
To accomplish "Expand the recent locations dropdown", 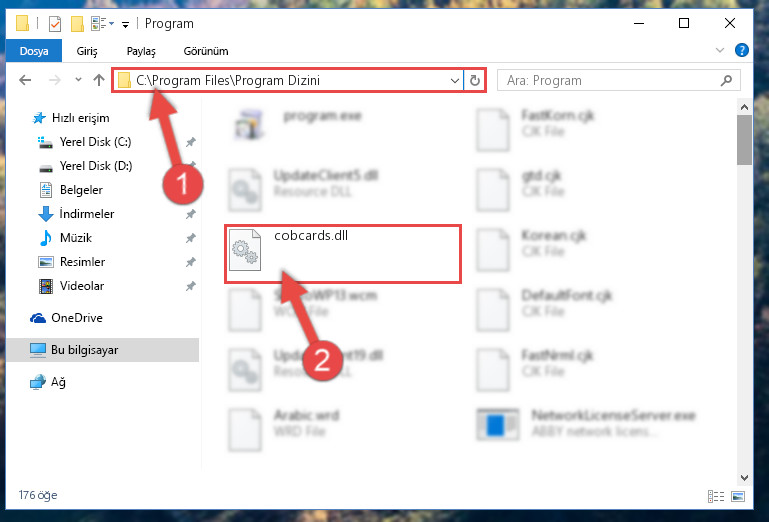I will coord(78,79).
